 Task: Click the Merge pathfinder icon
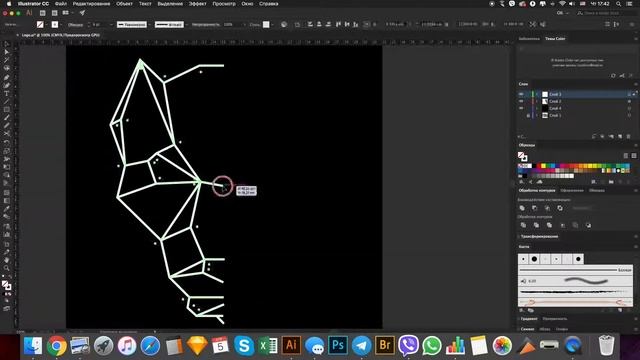(549, 225)
